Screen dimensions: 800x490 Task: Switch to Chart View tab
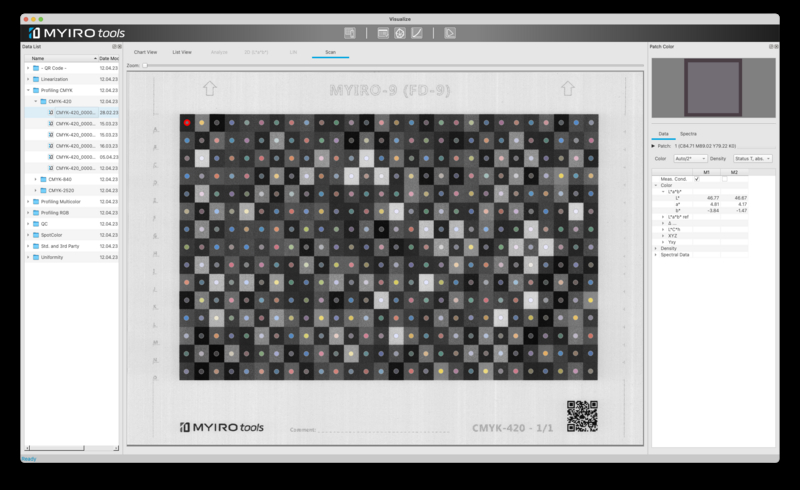[x=145, y=52]
